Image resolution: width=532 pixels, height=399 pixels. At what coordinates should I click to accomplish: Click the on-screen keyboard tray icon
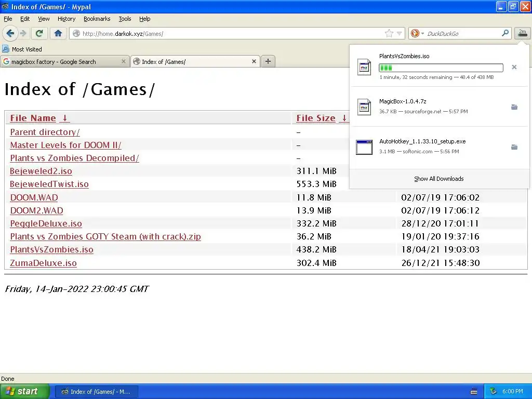[474, 392]
